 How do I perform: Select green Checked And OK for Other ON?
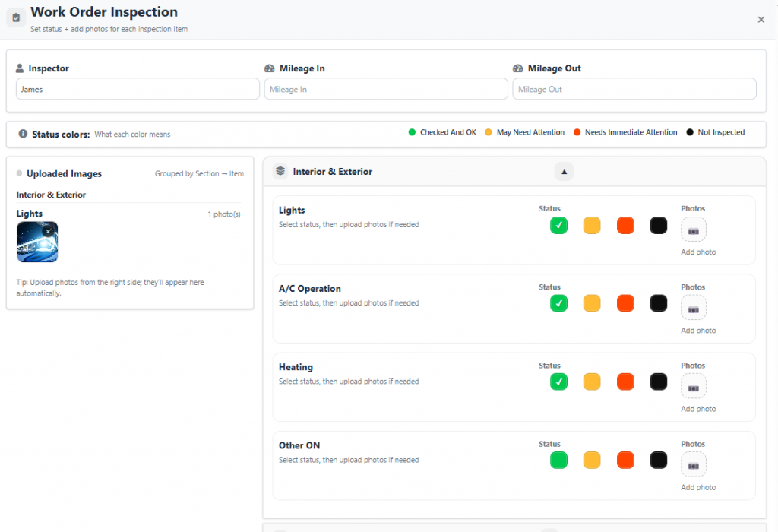point(558,461)
